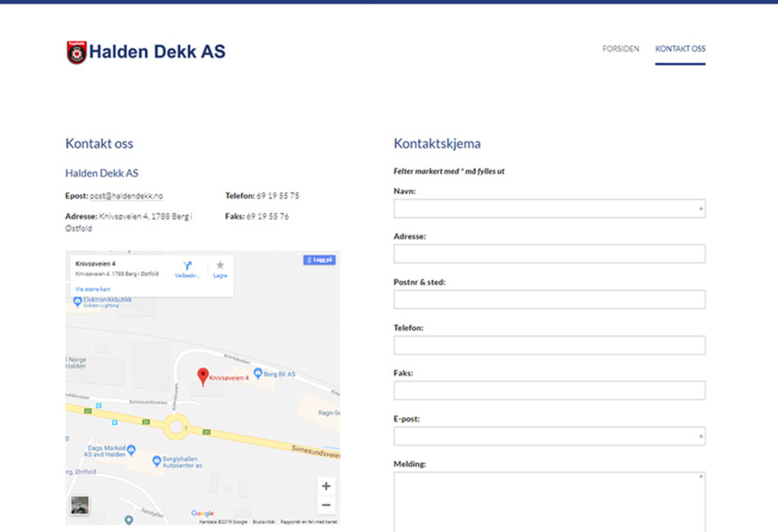Screen dimensions: 778x532
Task: Go to the Forsiden page
Action: click(x=620, y=49)
